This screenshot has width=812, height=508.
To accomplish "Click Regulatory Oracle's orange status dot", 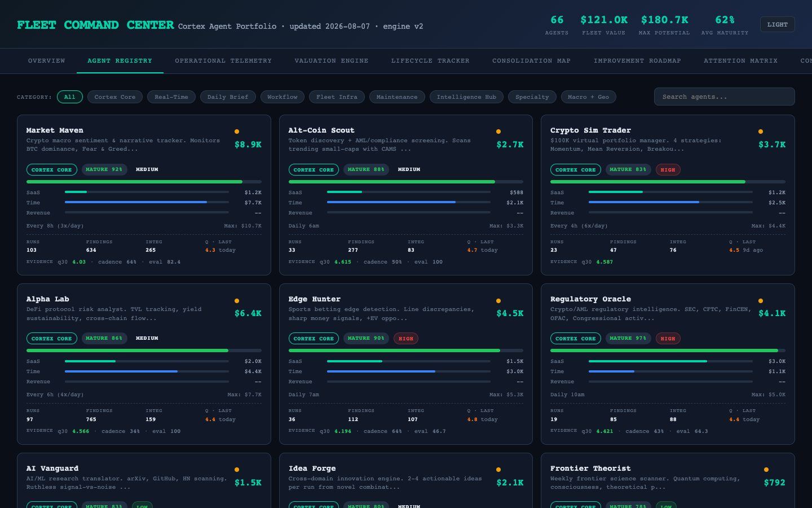I will pyautogui.click(x=761, y=301).
